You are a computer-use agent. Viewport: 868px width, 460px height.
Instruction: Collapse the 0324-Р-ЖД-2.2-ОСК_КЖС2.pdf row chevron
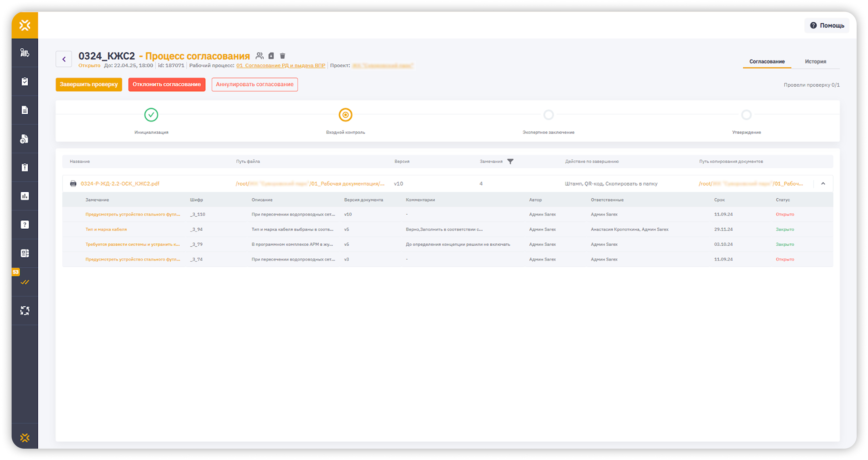coord(823,183)
